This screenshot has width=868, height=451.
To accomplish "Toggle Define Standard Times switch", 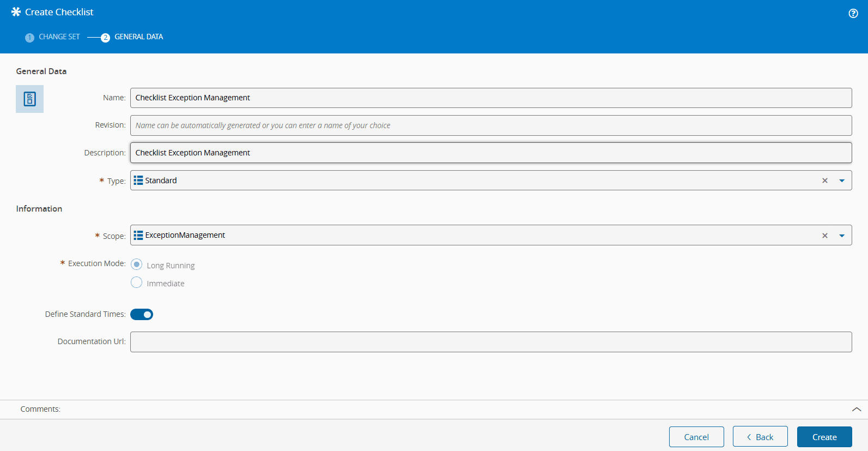I will [142, 315].
